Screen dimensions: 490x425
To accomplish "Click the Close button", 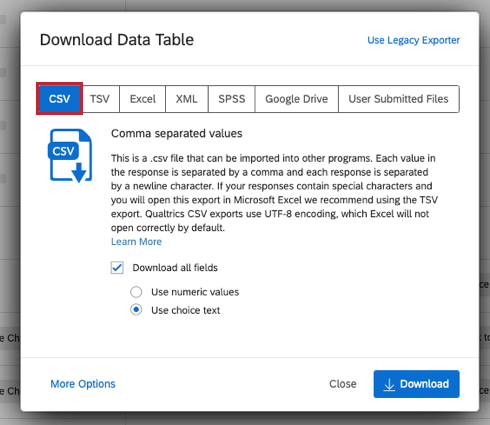I will click(343, 384).
